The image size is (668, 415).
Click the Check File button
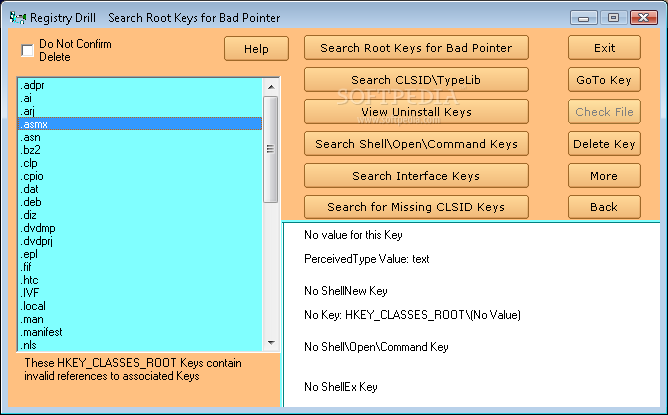(x=604, y=112)
